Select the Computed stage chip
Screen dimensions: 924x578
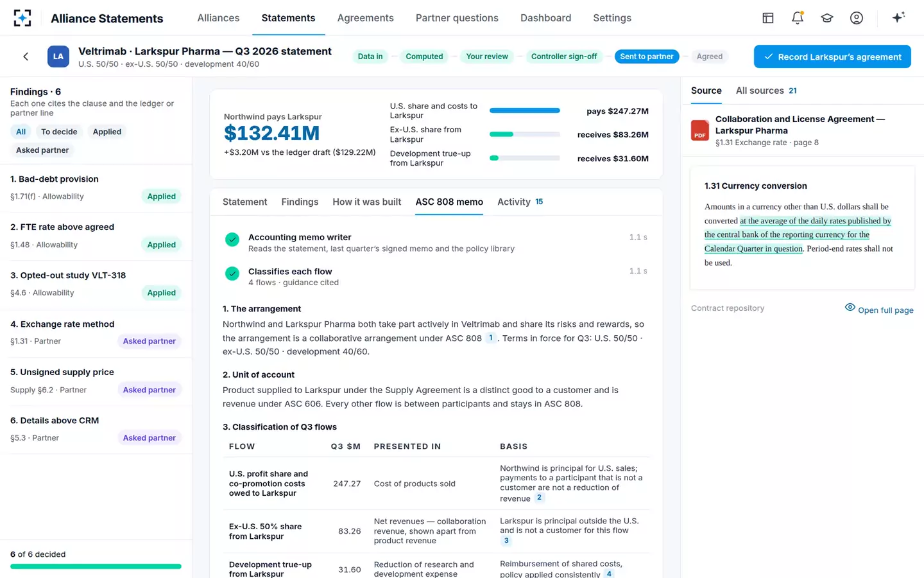tap(424, 57)
